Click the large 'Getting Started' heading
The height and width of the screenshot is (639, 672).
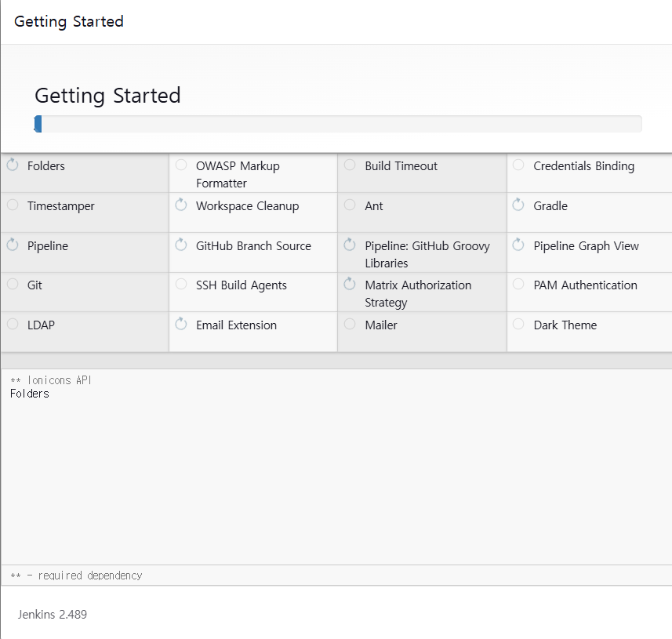[x=107, y=96]
